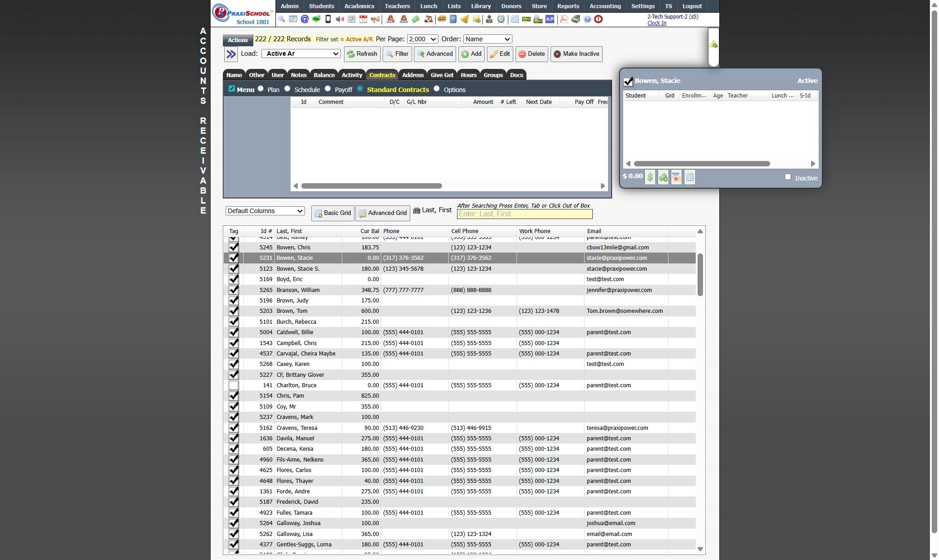
Task: Check the Inactive checkbox in Bowen panel
Action: [x=788, y=177]
